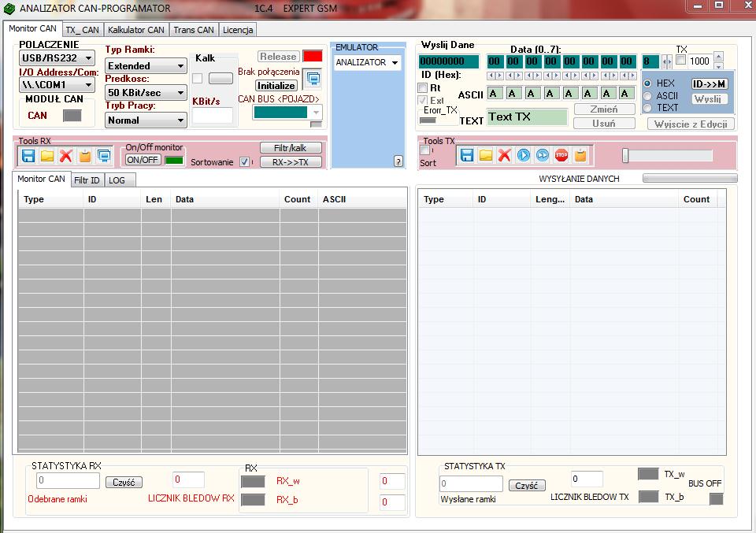Click the Initialize button

pos(276,86)
